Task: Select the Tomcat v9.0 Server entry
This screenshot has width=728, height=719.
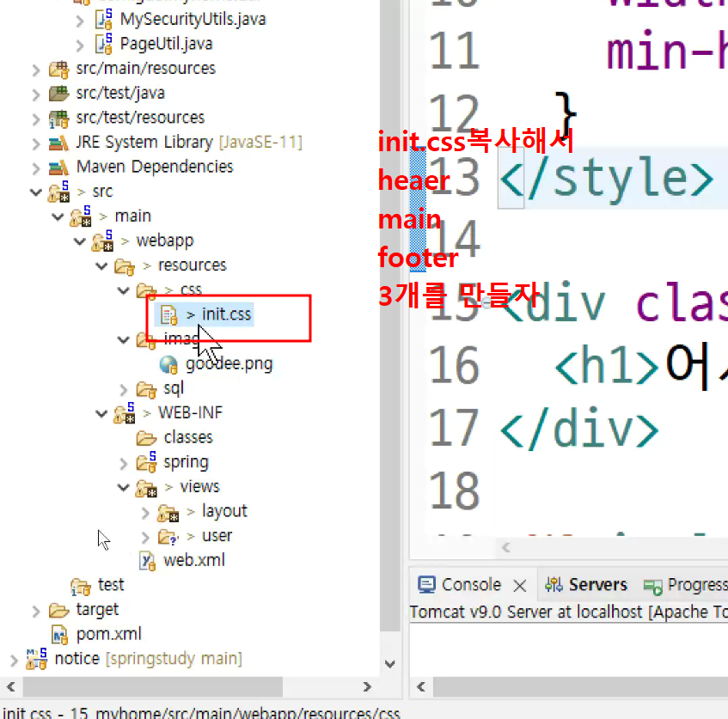Action: coord(569,612)
